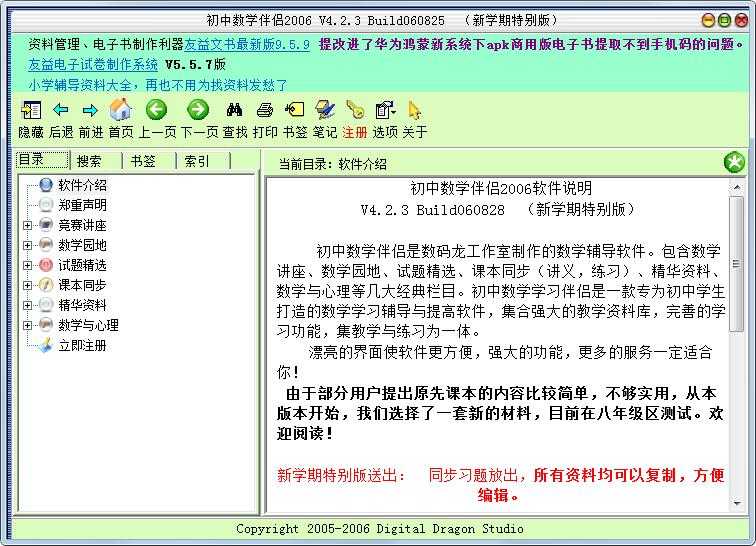
Task: Click the 首页 home icon
Action: [x=120, y=110]
